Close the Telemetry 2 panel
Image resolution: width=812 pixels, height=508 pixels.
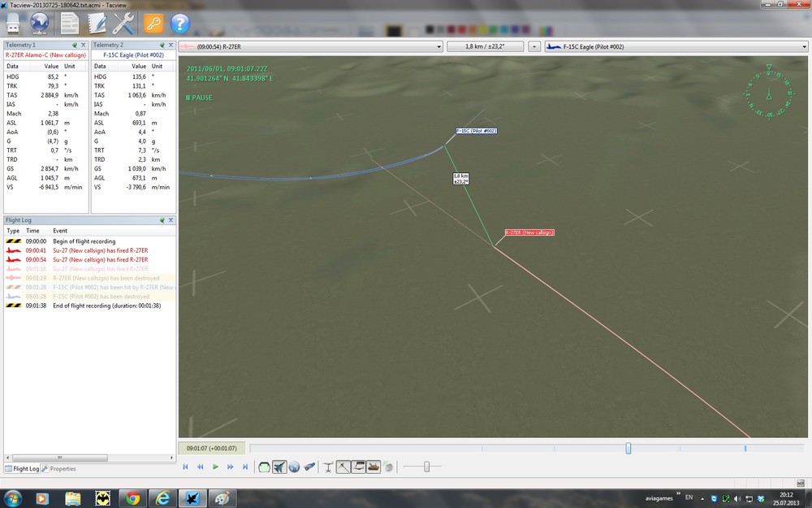coord(171,45)
